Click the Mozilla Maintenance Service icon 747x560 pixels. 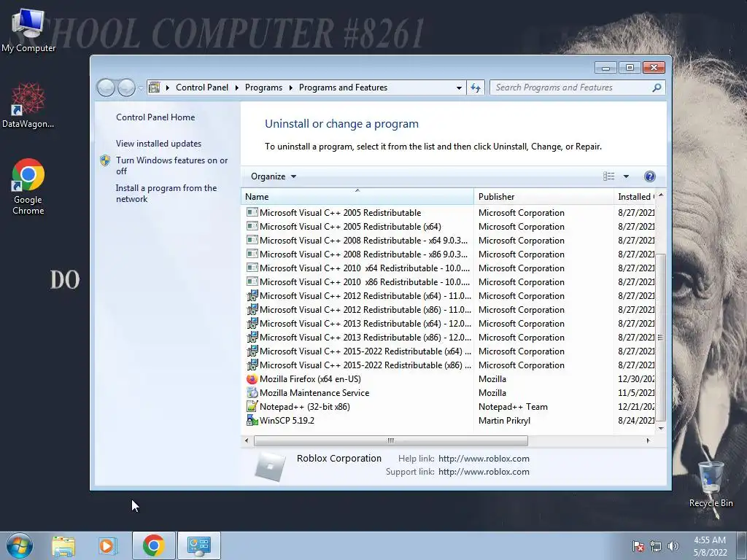(x=252, y=393)
